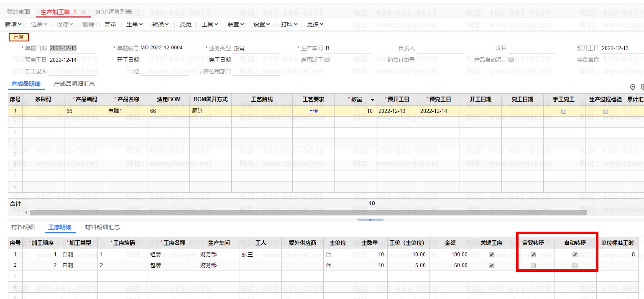
Task: Toggle 关键工序 checkbox for 组装 row
Action: (x=491, y=254)
